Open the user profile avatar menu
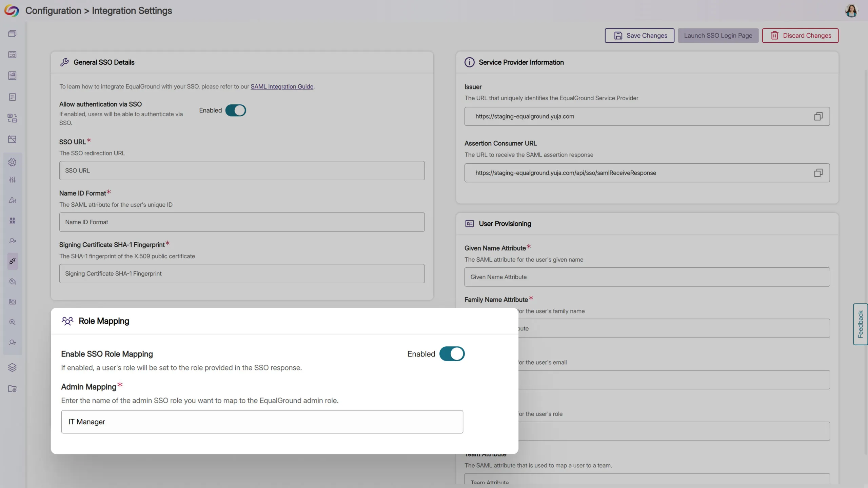 coord(851,11)
